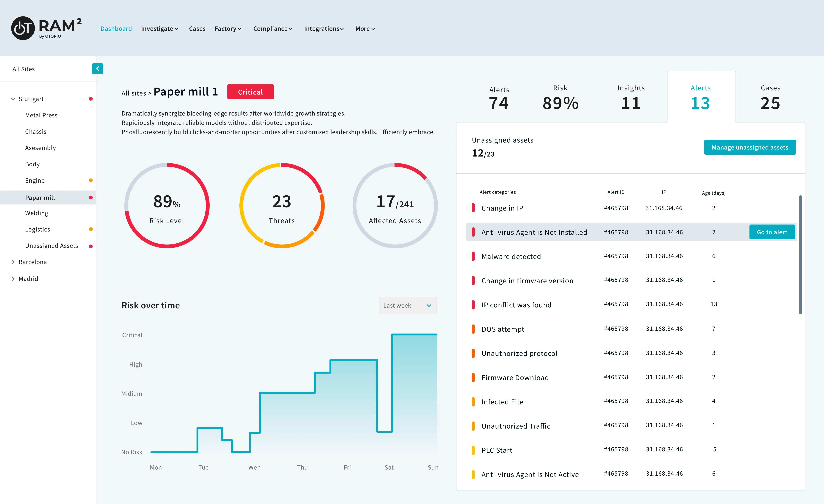Select Chassis in the sidebar
The height and width of the screenshot is (504, 824).
tap(36, 132)
